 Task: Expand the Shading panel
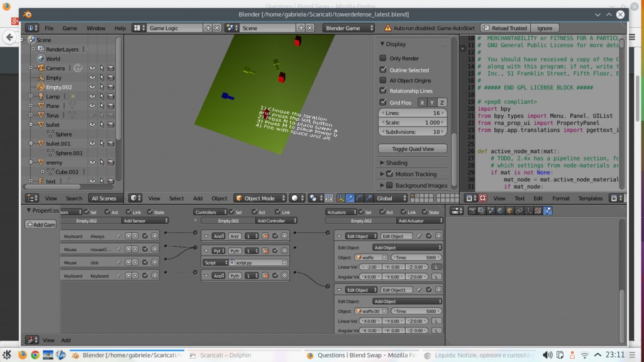point(396,162)
